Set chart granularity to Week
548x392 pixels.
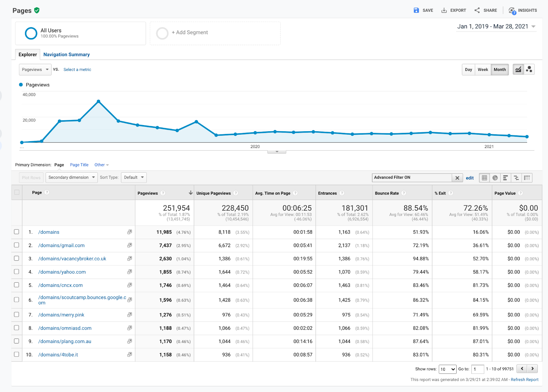coord(483,70)
